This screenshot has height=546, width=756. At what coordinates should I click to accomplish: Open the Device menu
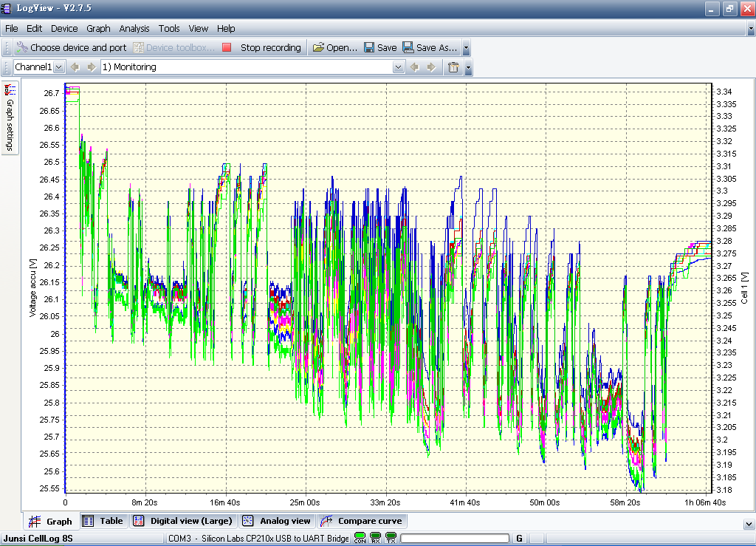pos(64,29)
